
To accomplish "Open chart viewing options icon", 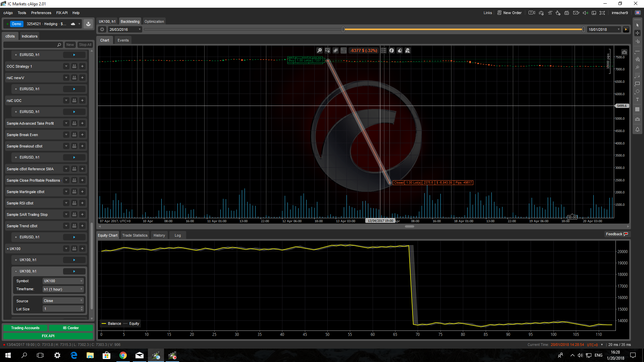I will (327, 51).
